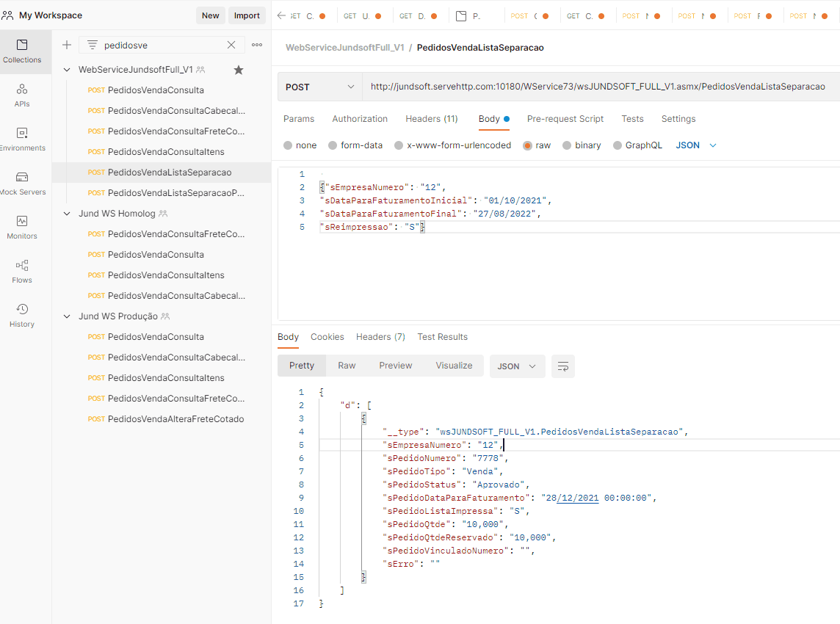
Task: Open the APIs sidebar section
Action: pos(22,95)
